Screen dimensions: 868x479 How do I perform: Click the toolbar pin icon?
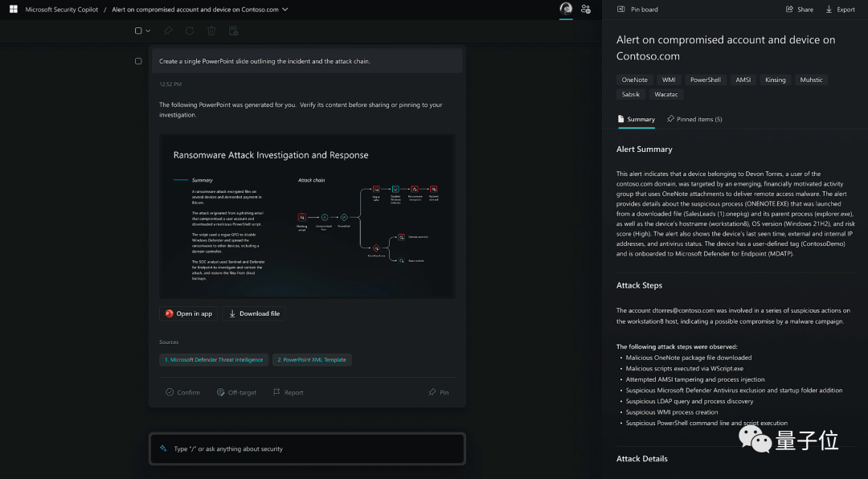point(168,31)
